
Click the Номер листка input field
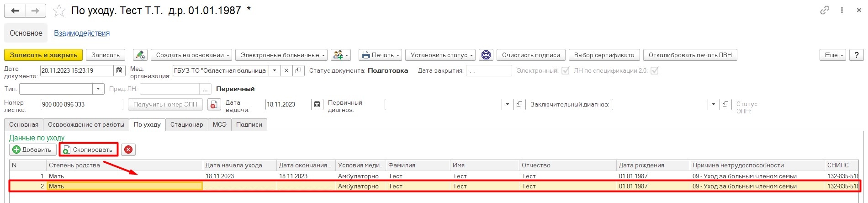[81, 104]
